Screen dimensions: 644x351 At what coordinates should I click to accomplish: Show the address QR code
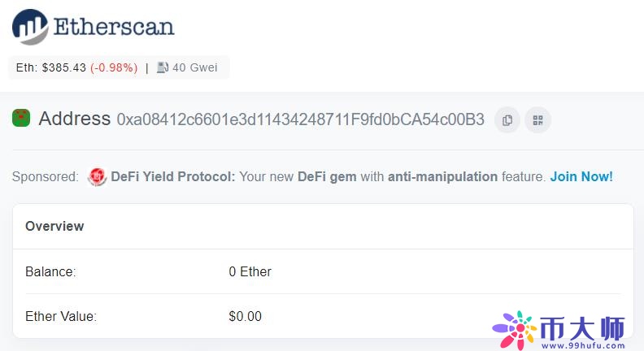click(x=537, y=120)
